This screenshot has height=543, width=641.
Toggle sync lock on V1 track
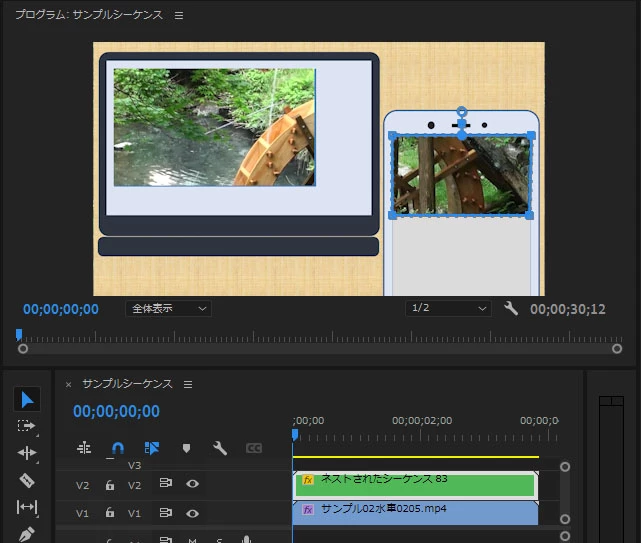[166, 513]
